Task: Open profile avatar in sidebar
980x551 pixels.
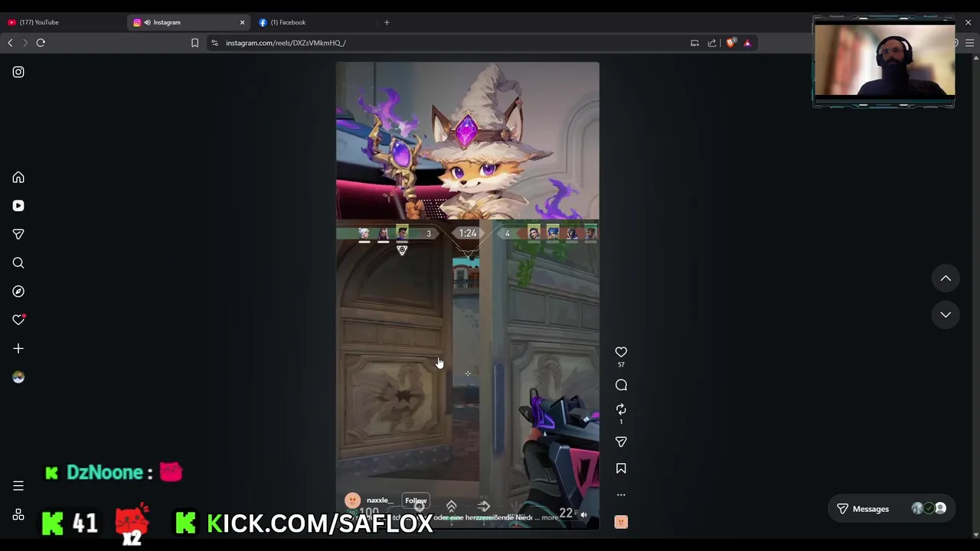Action: point(18,377)
